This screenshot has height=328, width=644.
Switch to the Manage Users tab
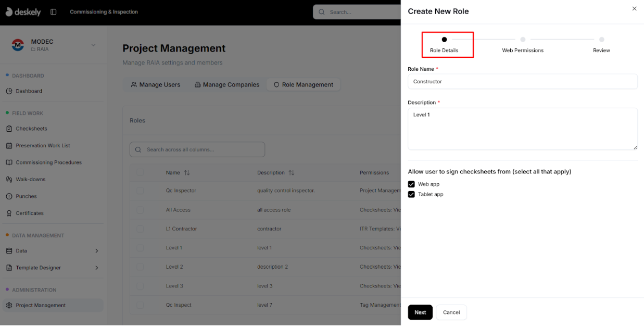155,84
